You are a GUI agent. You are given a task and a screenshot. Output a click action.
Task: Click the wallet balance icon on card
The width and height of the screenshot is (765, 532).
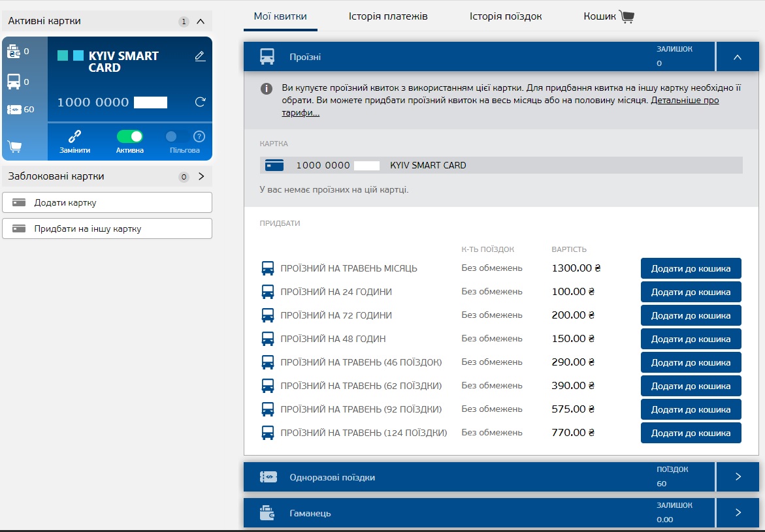click(x=14, y=51)
